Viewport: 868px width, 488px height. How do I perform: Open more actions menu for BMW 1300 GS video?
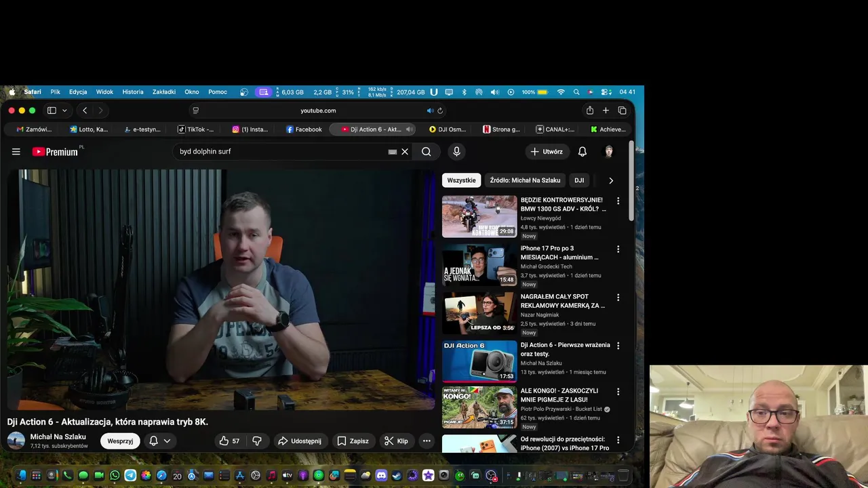pos(618,201)
